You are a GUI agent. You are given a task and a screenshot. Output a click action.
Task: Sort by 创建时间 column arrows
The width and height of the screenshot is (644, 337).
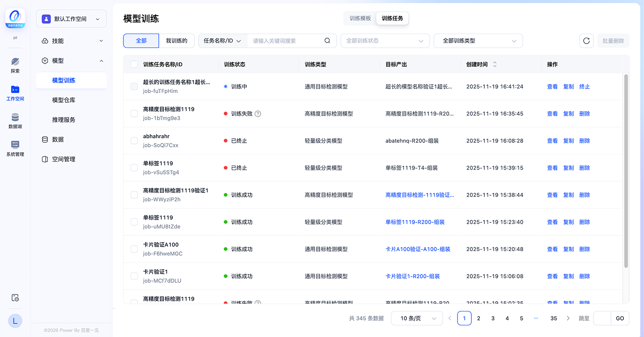pyautogui.click(x=495, y=64)
